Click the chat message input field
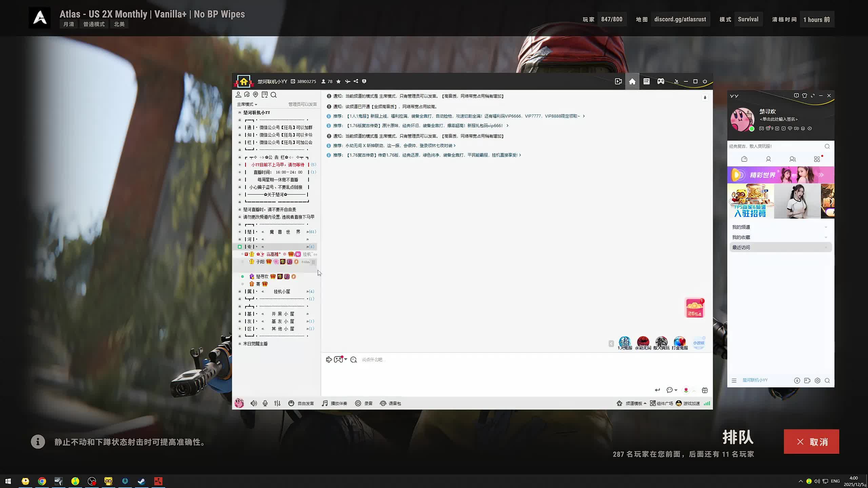The height and width of the screenshot is (488, 868). click(x=509, y=369)
